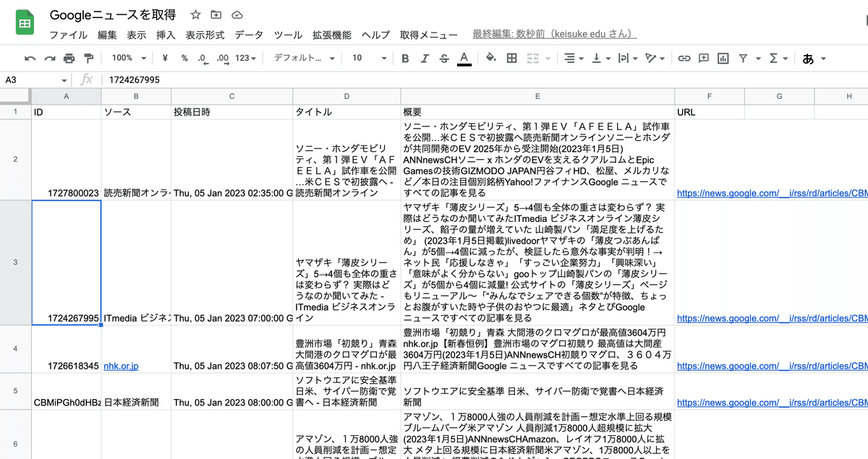Open the text color picker
The height and width of the screenshot is (459, 868).
click(x=464, y=59)
